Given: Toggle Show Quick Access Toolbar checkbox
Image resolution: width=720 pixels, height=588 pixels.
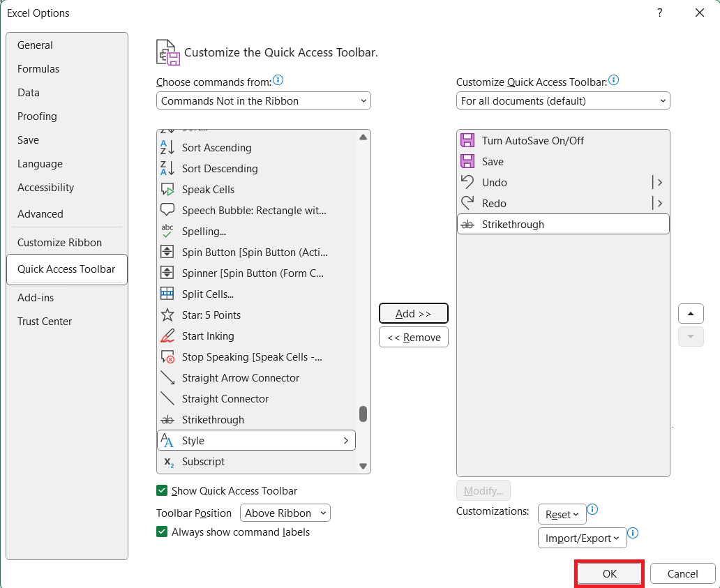Looking at the screenshot, I should point(162,491).
